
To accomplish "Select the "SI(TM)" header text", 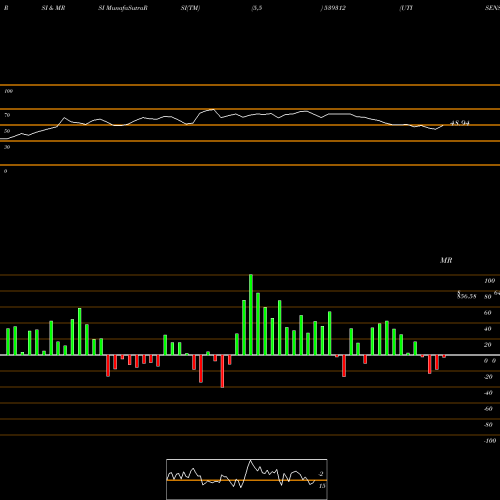I will tap(190, 8).
